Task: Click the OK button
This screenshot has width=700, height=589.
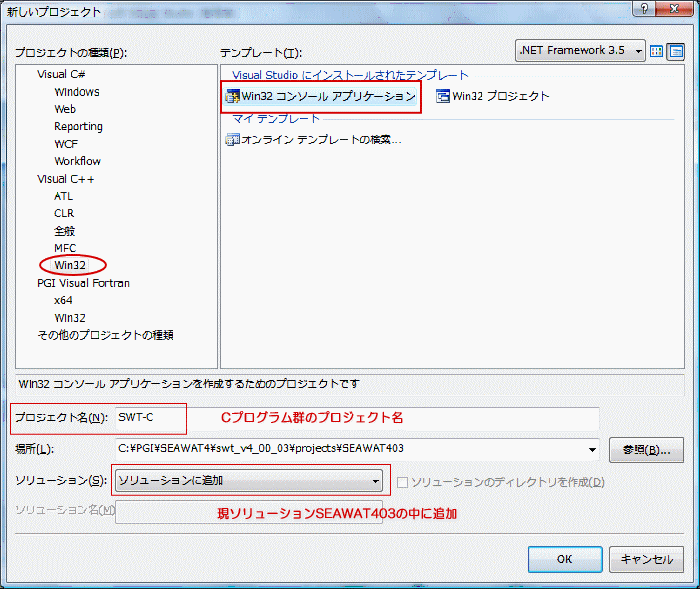Action: pos(565,560)
